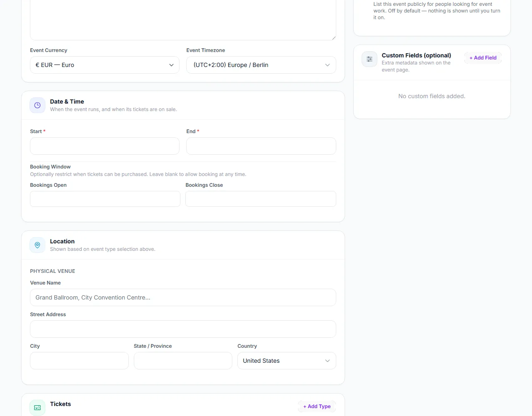Click the 'Location' section title
This screenshot has width=532, height=416.
point(62,241)
